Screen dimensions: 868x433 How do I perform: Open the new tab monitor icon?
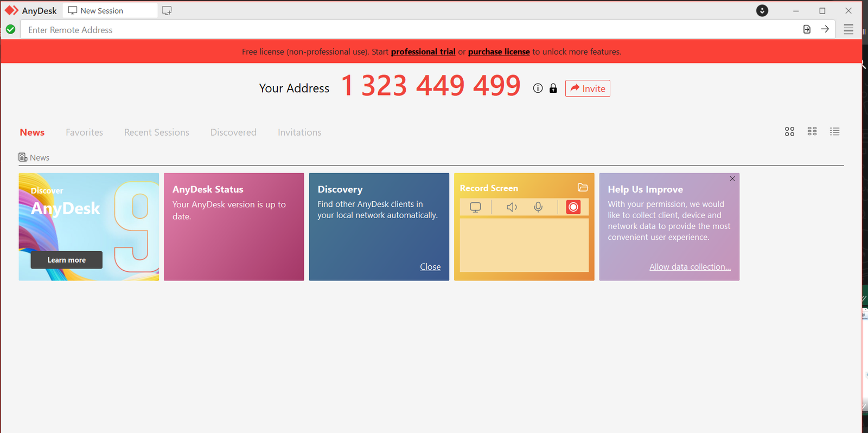pos(167,11)
